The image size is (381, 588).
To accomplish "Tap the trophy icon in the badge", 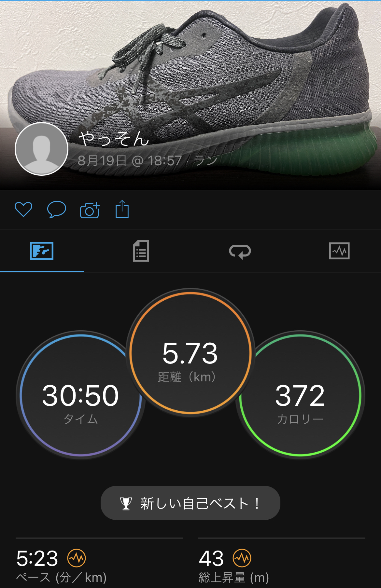I will 126,503.
